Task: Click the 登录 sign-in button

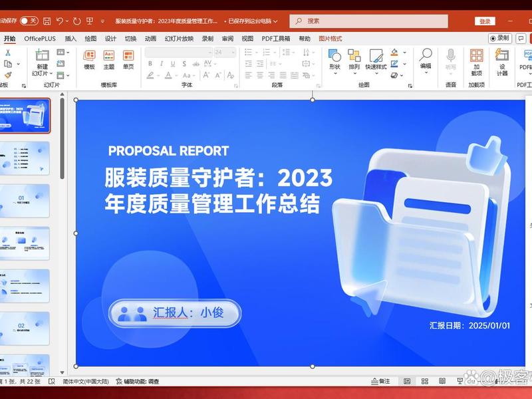Action: click(x=485, y=21)
